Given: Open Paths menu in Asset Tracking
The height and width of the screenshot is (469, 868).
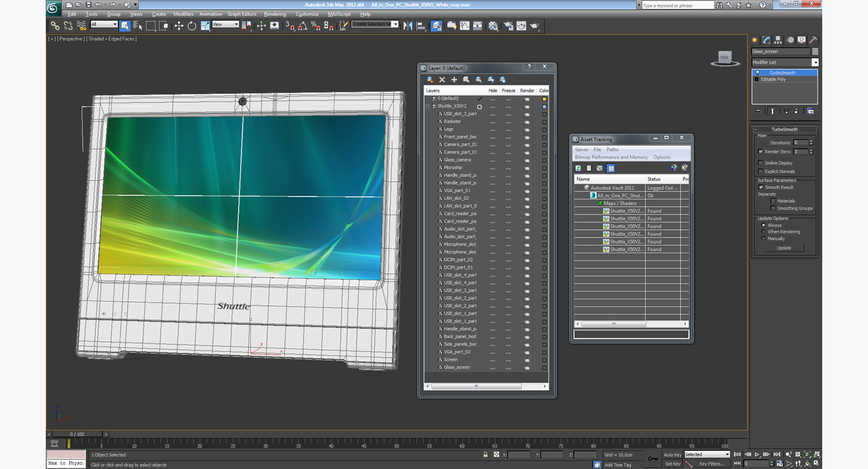Looking at the screenshot, I should 612,149.
